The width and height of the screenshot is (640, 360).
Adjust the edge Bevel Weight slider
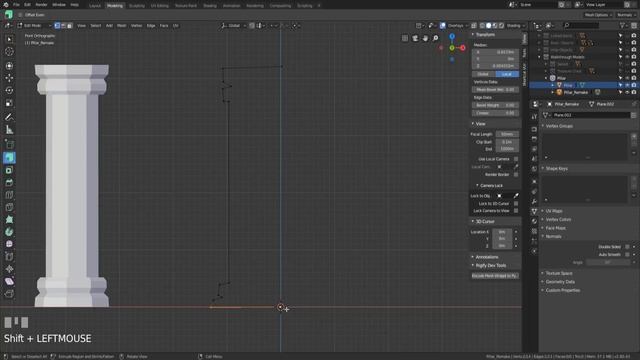click(x=495, y=105)
